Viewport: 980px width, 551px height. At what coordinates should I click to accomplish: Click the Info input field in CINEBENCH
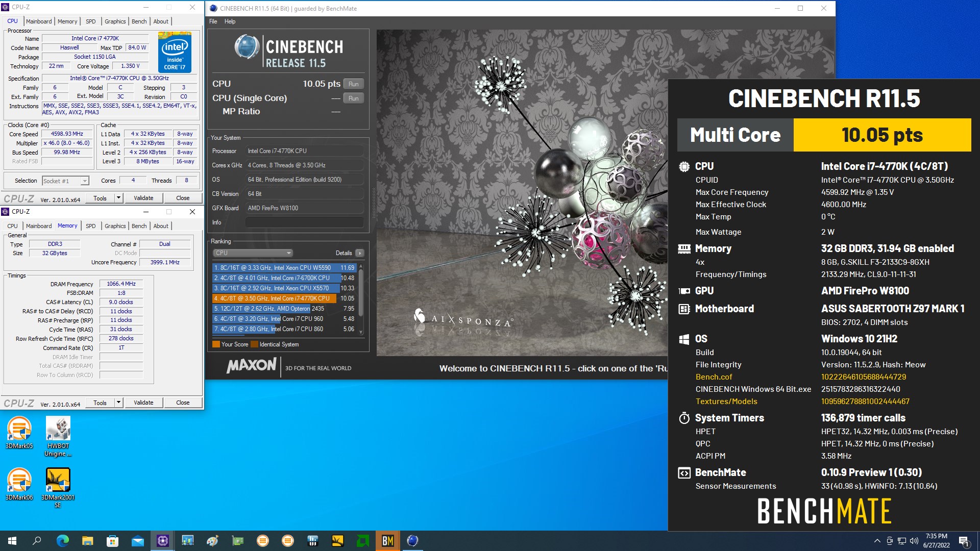point(305,222)
